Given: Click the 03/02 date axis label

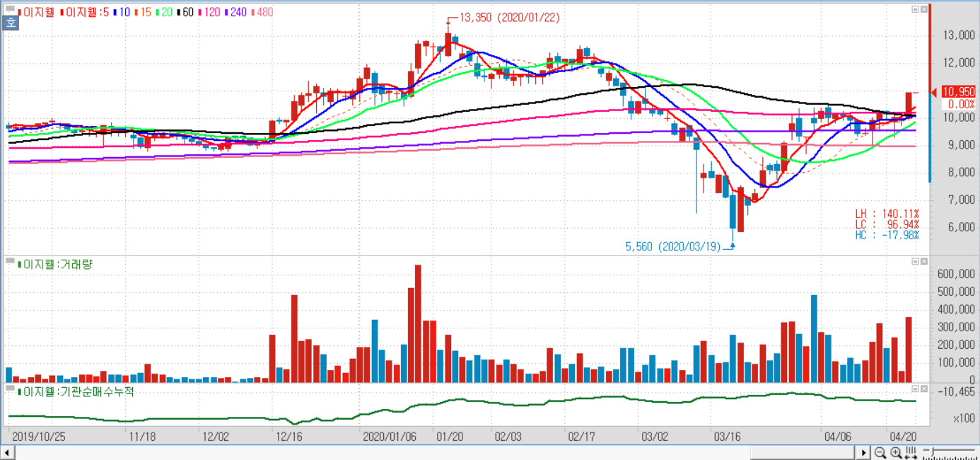Looking at the screenshot, I should pos(654,436).
